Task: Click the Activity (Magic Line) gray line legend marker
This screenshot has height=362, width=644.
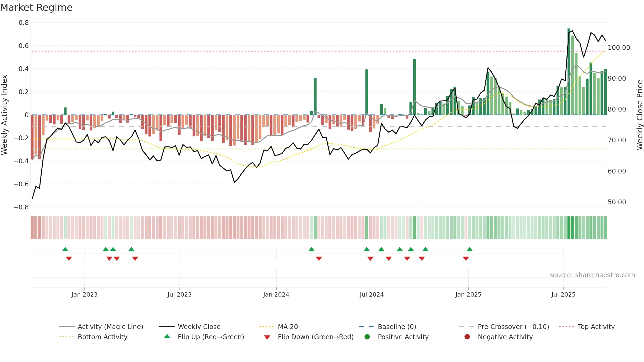Action: 67,327
